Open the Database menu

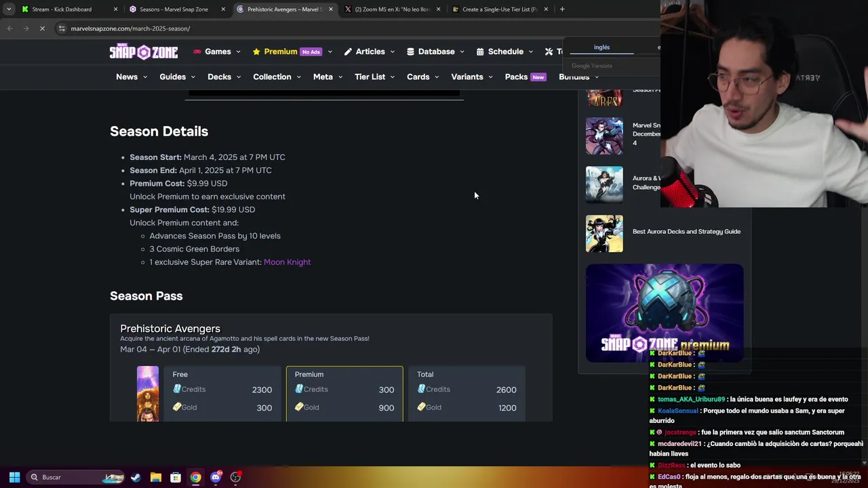tap(436, 52)
